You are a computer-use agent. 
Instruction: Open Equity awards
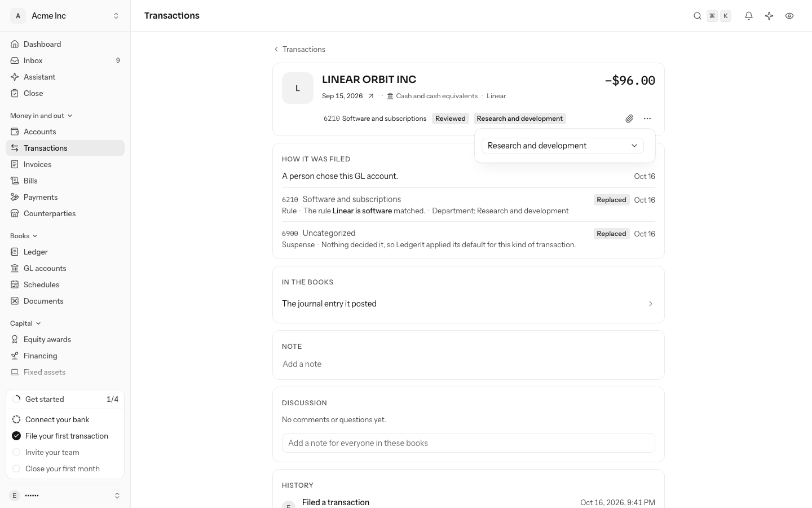65,339
